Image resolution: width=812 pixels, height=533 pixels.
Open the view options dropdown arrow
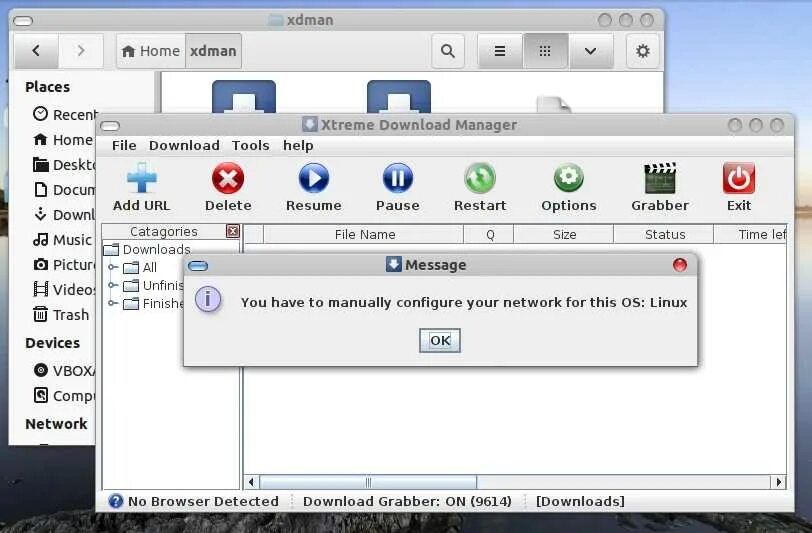click(590, 51)
